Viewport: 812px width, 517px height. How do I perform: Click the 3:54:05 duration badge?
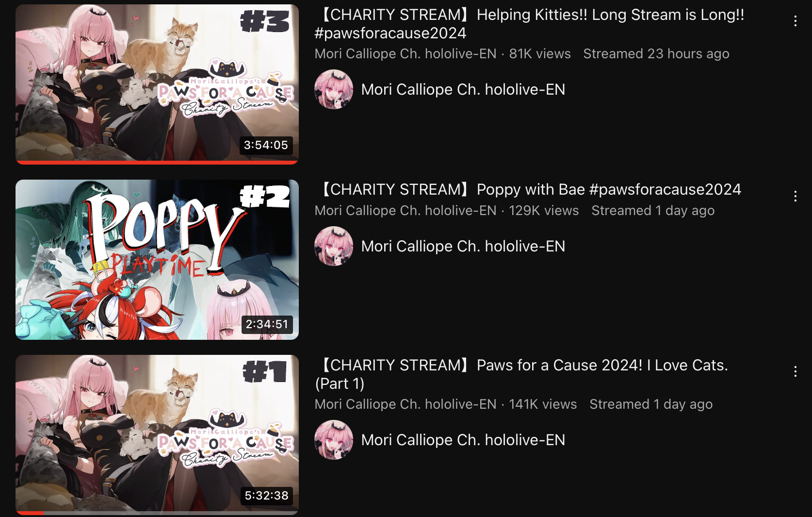[266, 145]
